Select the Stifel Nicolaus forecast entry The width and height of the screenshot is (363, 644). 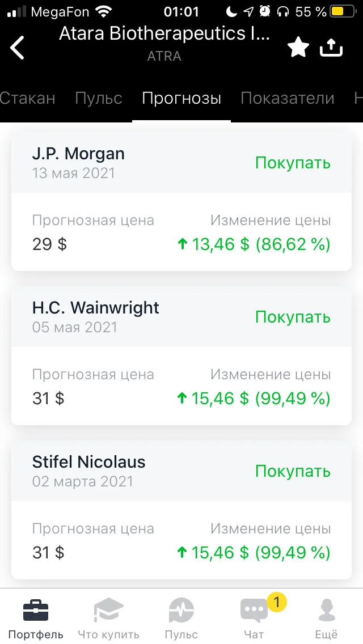point(181,509)
